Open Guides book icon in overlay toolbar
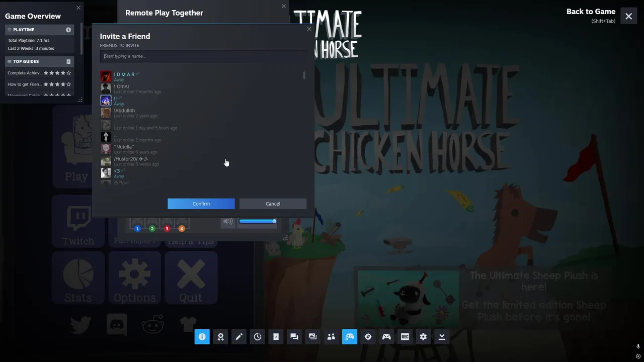This screenshot has height=362, width=644. [x=276, y=337]
